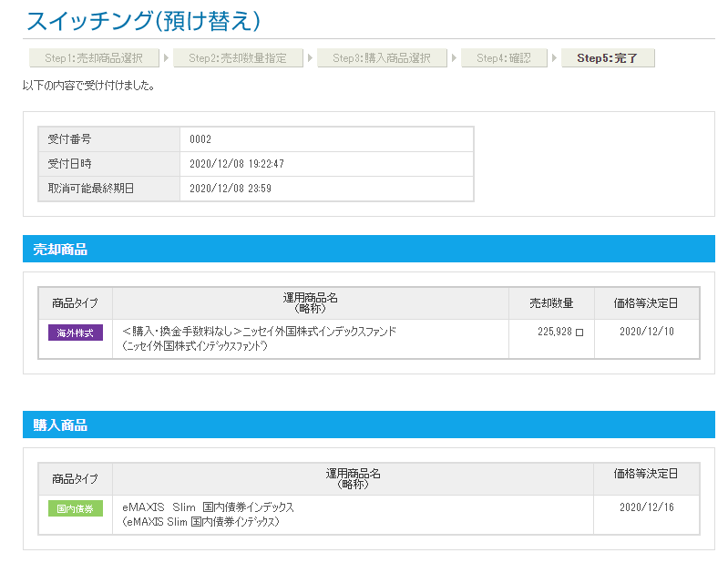Click the 以下の内容で受け付けました message
728x563 pixels.
pyautogui.click(x=88, y=86)
